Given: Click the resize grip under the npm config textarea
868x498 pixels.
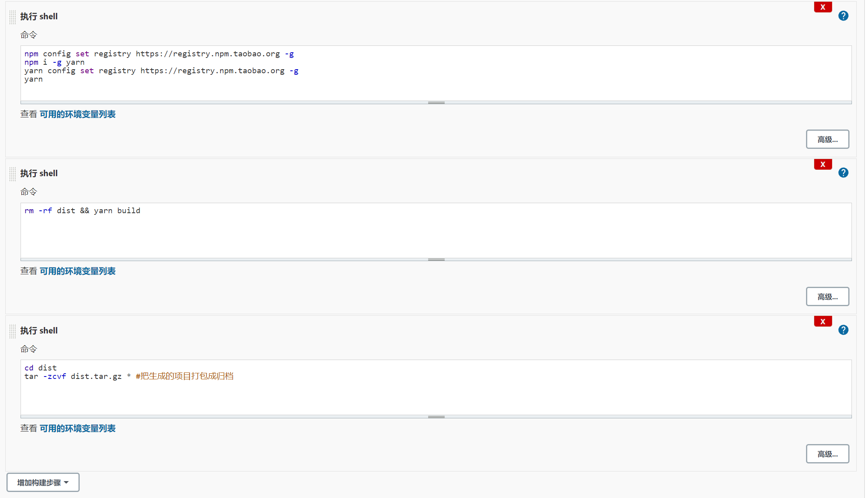Looking at the screenshot, I should 436,103.
